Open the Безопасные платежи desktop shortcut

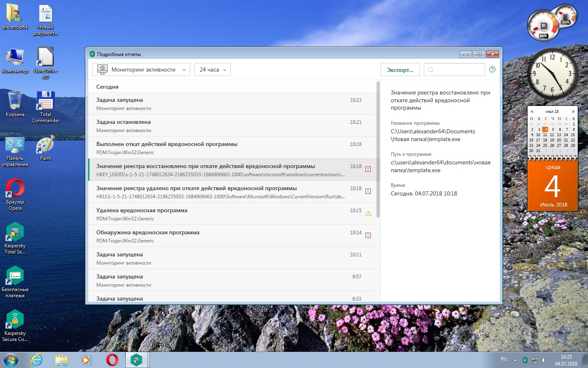tap(15, 282)
